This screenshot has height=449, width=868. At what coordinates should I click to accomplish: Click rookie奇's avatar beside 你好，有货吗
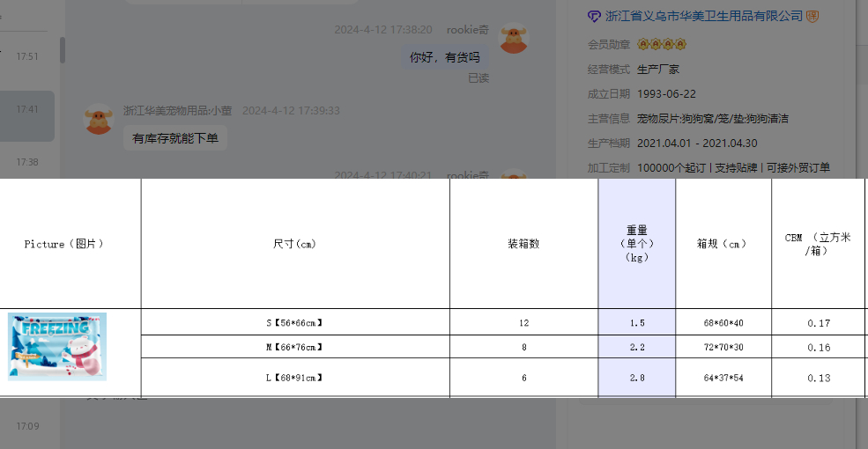[514, 39]
